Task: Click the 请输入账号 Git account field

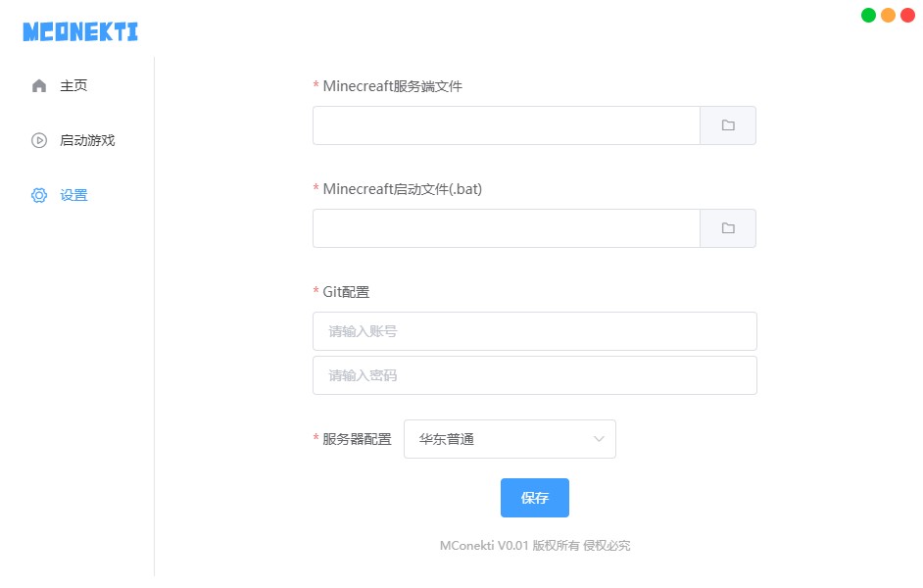Action: pyautogui.click(x=534, y=331)
